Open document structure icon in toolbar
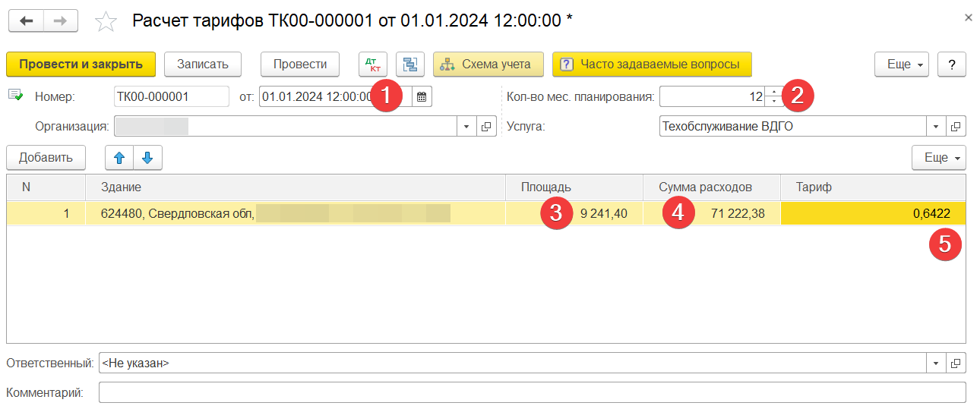Image resolution: width=980 pixels, height=409 pixels. (x=410, y=64)
